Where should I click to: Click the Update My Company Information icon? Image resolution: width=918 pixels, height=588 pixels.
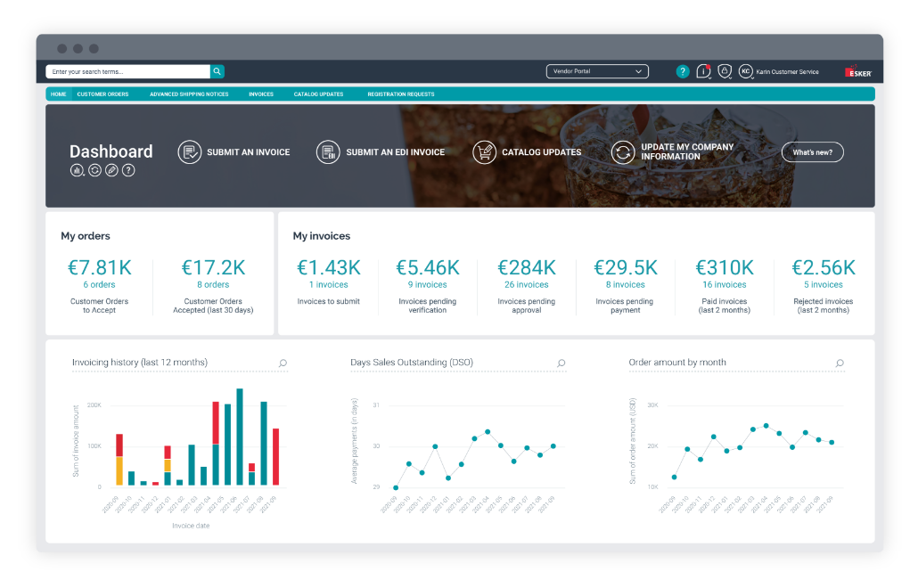click(x=623, y=152)
